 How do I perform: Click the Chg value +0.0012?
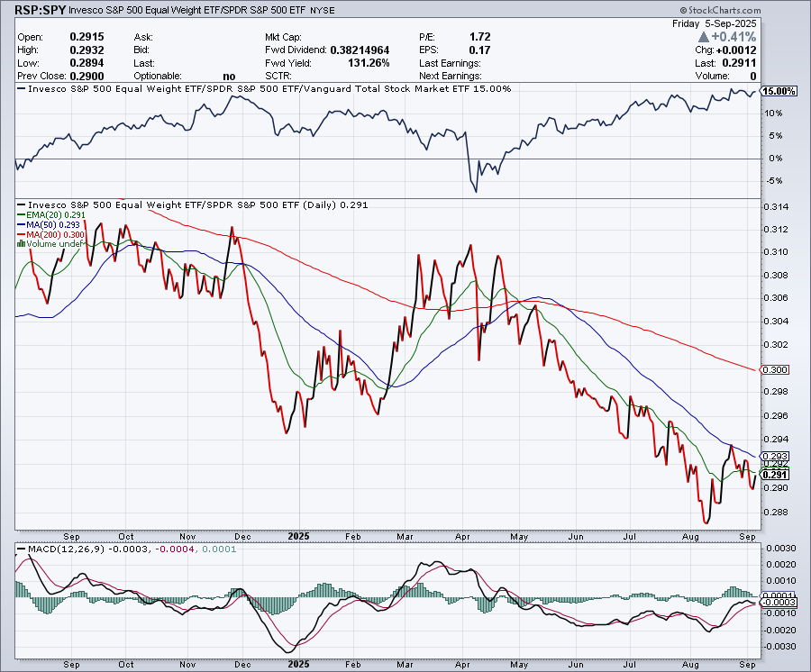(736, 50)
